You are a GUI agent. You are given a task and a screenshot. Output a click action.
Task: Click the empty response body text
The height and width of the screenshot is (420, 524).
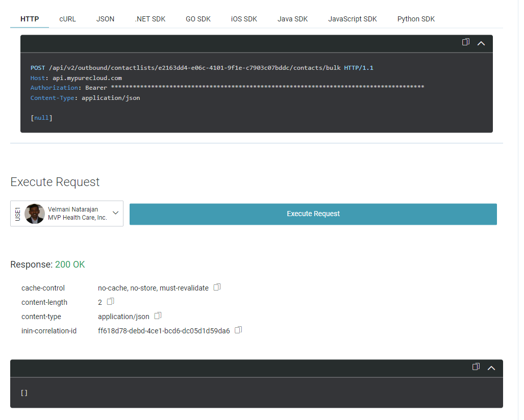[x=24, y=393]
